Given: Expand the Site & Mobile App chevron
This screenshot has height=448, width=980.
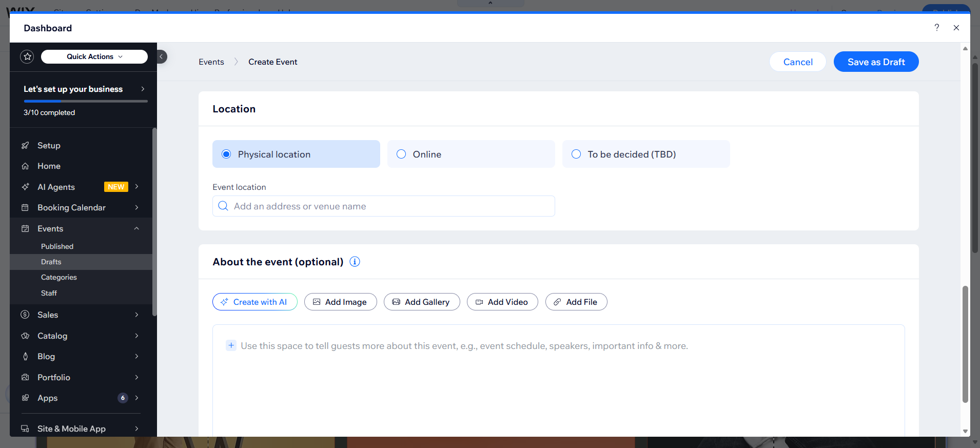Looking at the screenshot, I should 136,428.
